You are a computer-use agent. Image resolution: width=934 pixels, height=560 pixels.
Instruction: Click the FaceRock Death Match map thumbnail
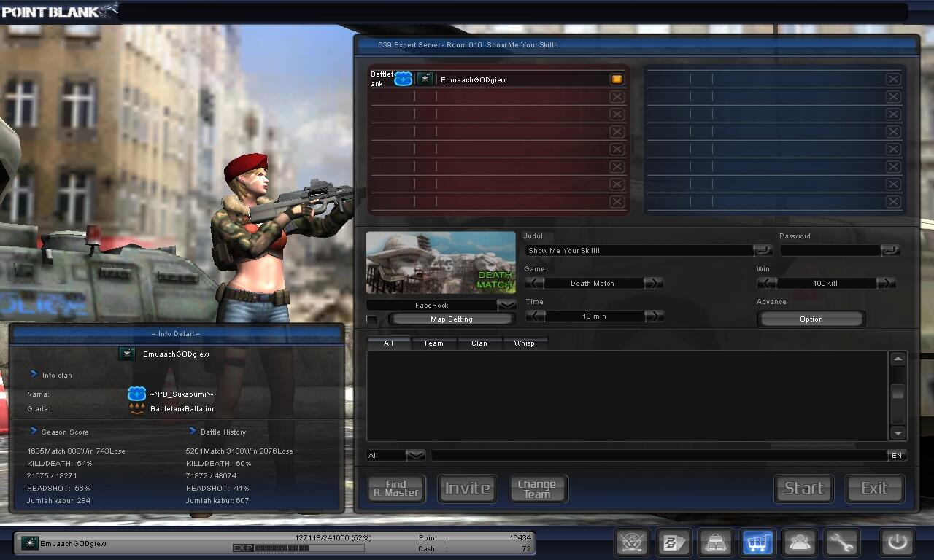click(x=441, y=262)
